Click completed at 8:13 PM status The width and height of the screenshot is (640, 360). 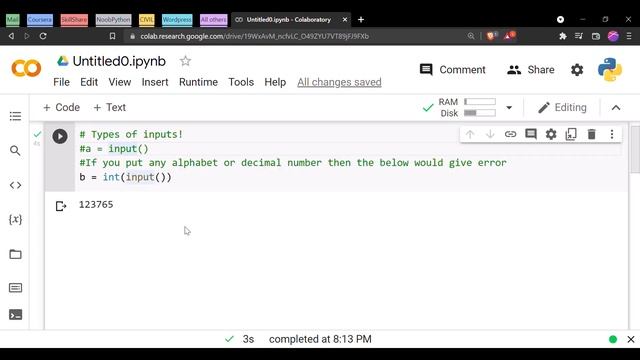point(320,339)
